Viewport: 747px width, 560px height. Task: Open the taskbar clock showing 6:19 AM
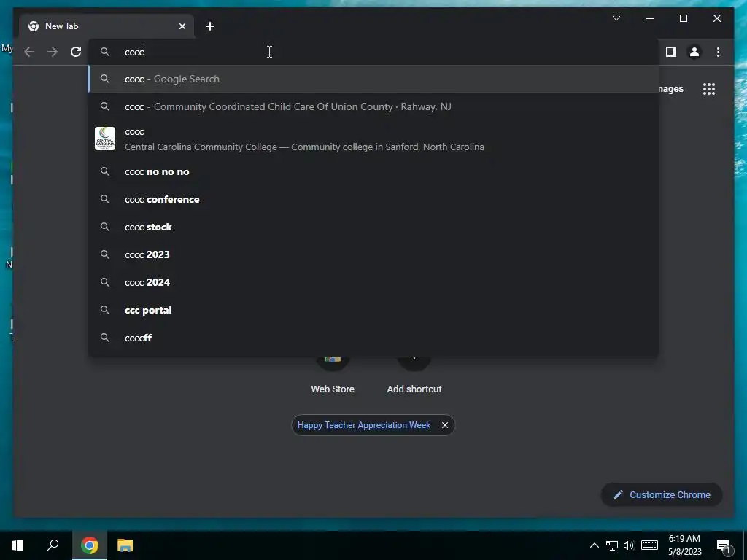[684, 545]
